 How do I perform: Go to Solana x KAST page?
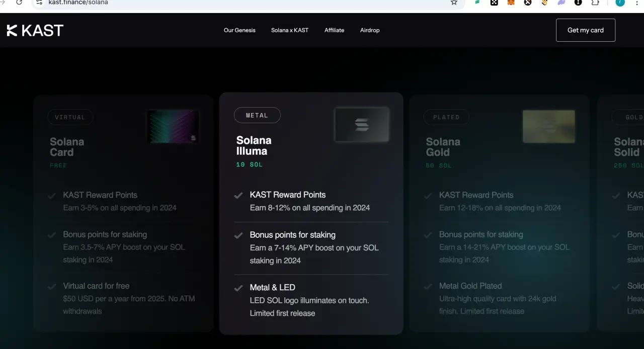[x=290, y=30]
